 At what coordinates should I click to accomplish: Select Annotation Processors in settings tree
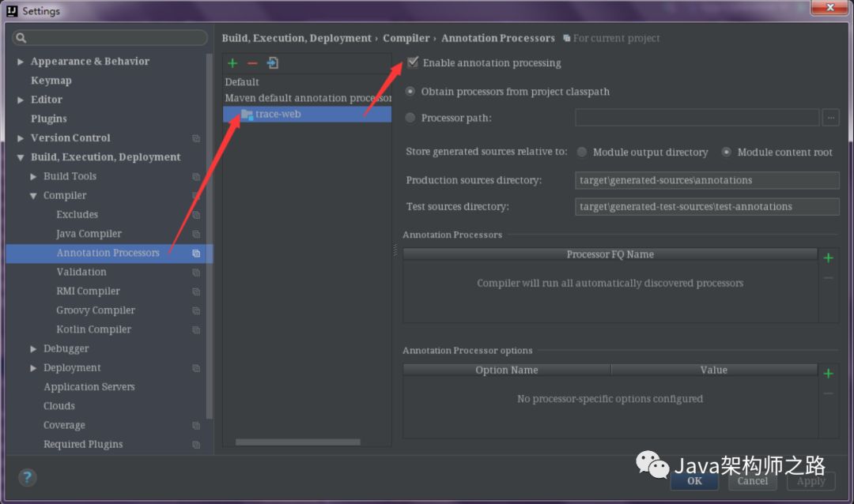[x=108, y=253]
